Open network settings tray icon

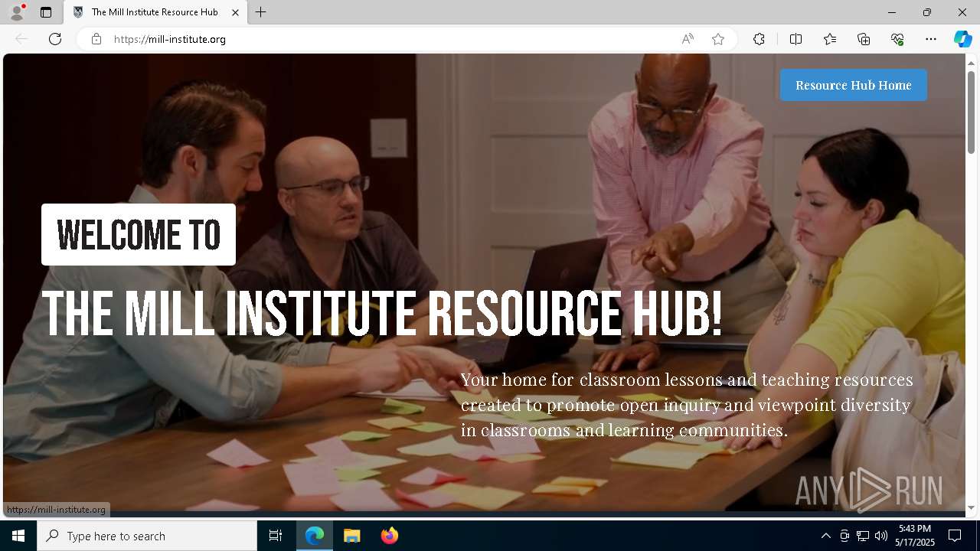point(863,536)
